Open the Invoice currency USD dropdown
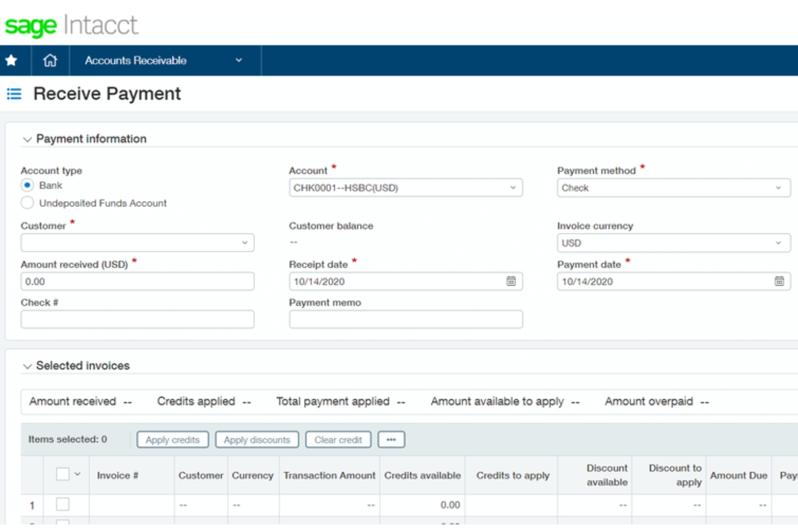 click(x=674, y=243)
